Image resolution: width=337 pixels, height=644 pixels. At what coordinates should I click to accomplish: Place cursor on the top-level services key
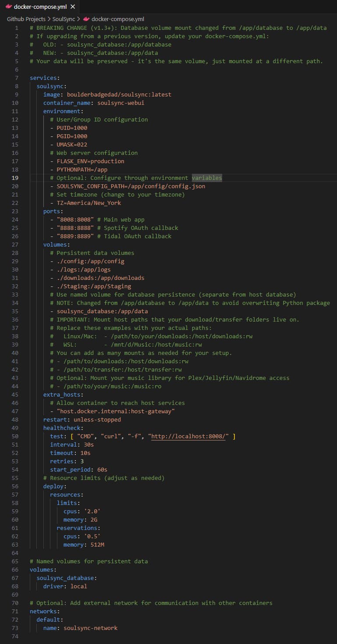pos(43,78)
